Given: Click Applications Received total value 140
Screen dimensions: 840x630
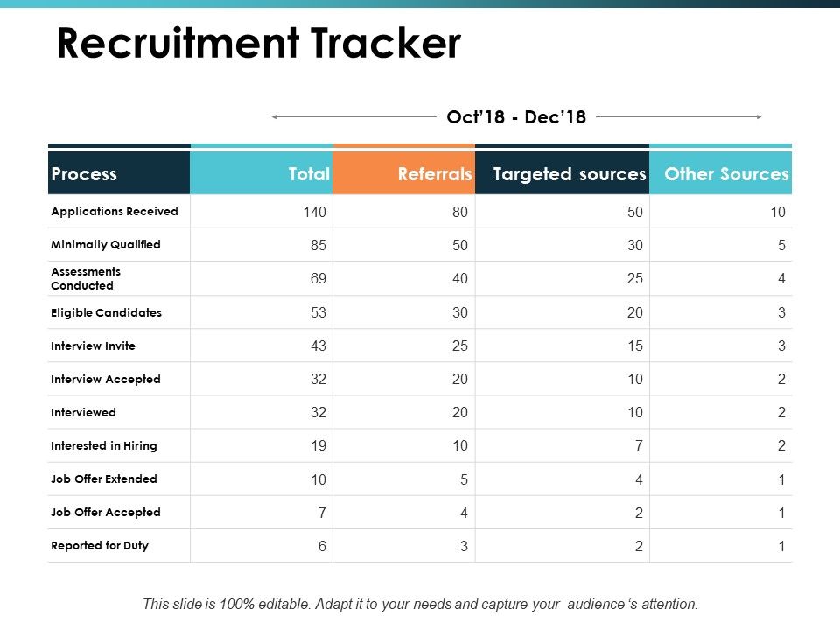Looking at the screenshot, I should (x=314, y=212).
